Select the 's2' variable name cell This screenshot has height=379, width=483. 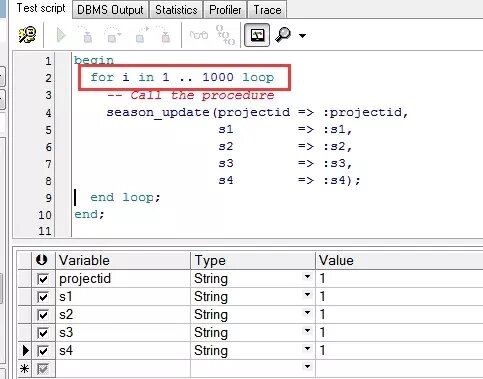123,315
